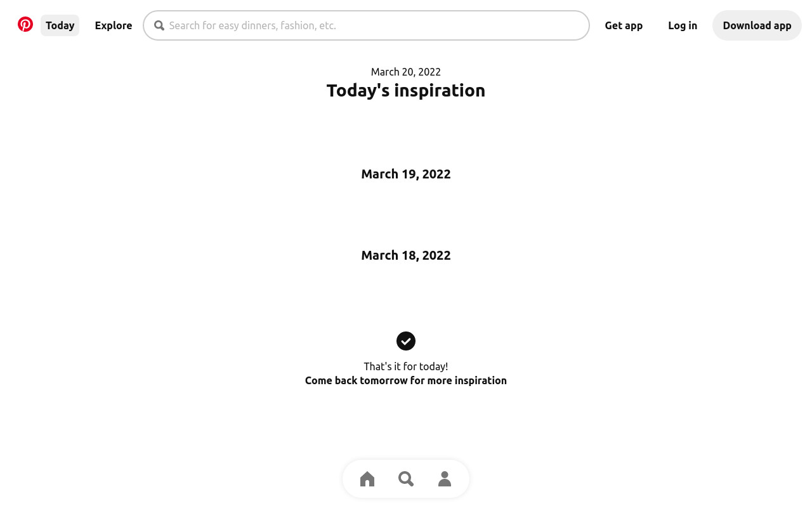Click the Download app button
Image resolution: width=812 pixels, height=508 pixels.
[757, 25]
